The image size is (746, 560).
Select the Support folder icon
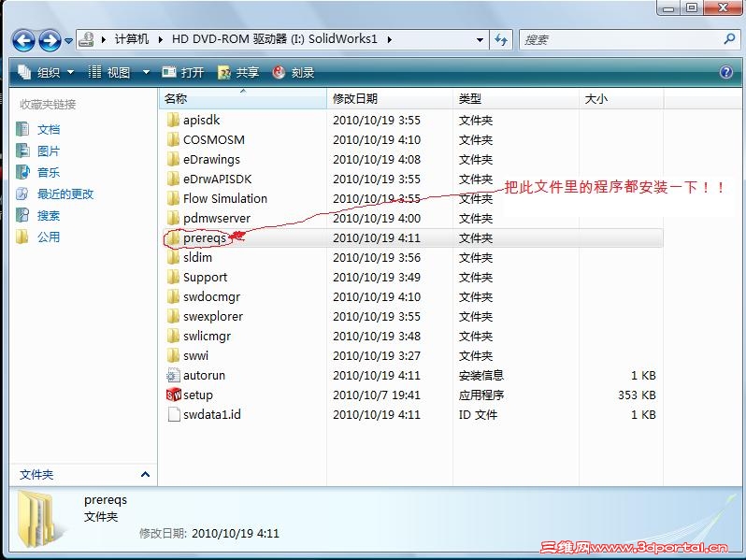click(173, 277)
